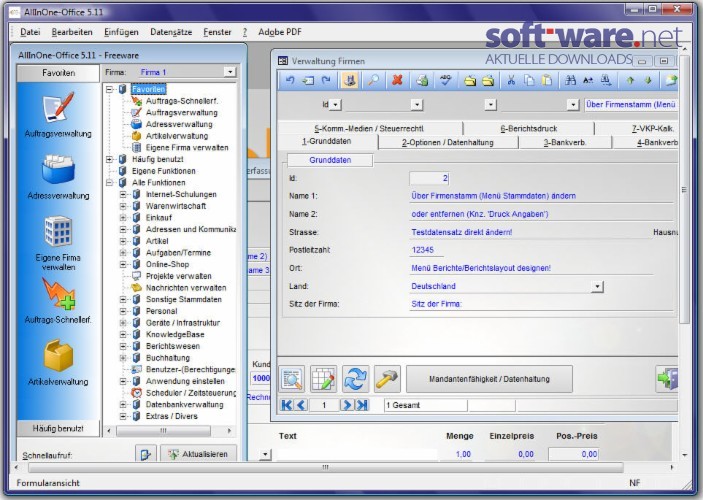Select Projekte verwalten in the tree
This screenshot has height=500, width=703.
pos(178,276)
